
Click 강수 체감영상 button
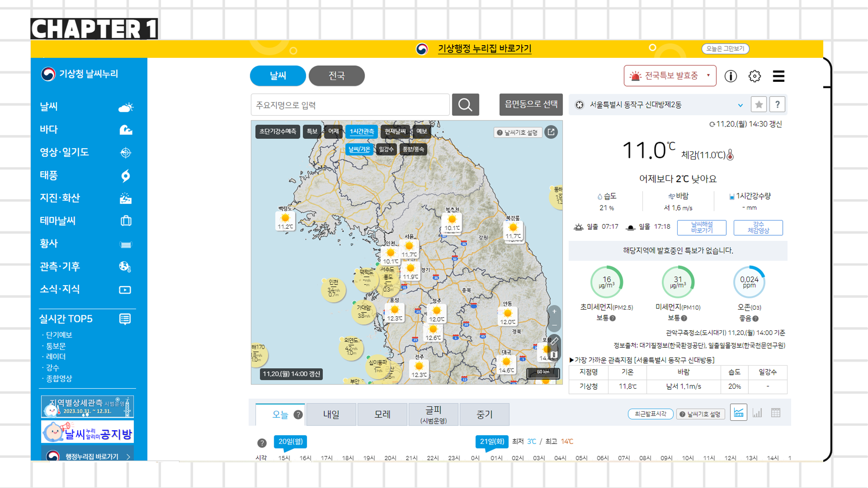coord(758,228)
